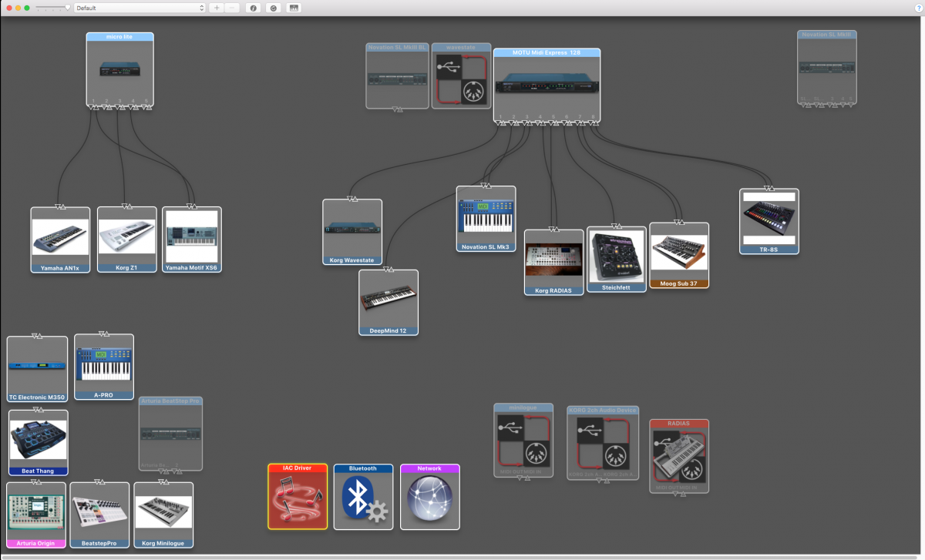Select the TR-8S drum machine device
Image resolution: width=925 pixels, height=560 pixels.
(769, 221)
